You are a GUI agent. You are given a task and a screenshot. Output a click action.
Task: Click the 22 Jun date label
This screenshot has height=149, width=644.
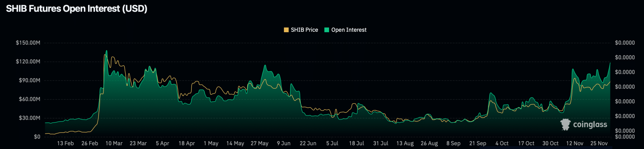click(308, 143)
